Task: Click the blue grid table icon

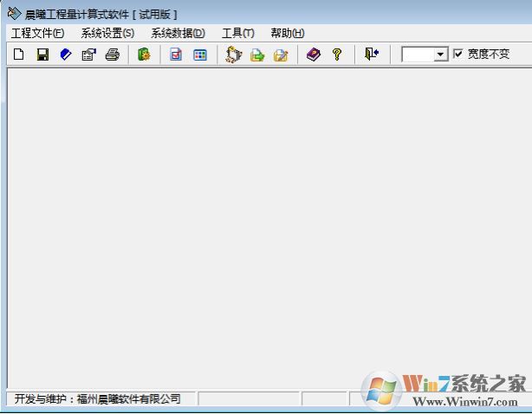Action: point(200,55)
